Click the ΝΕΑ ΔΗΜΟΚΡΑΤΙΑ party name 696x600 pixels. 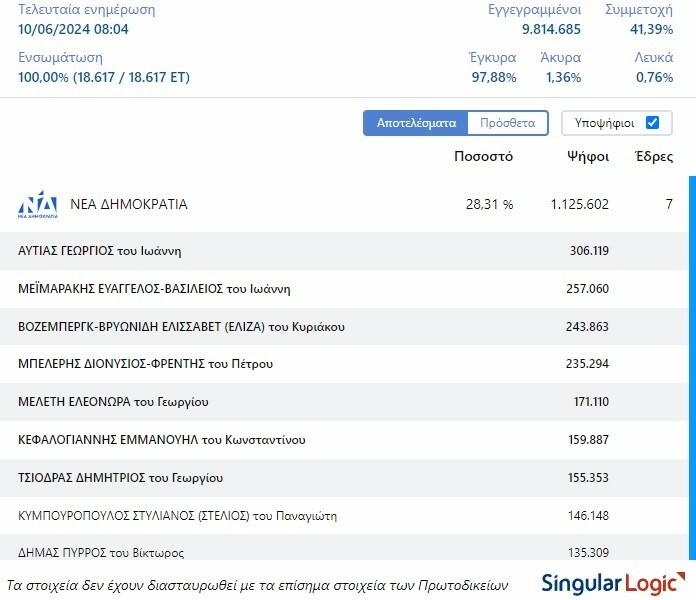tap(129, 204)
